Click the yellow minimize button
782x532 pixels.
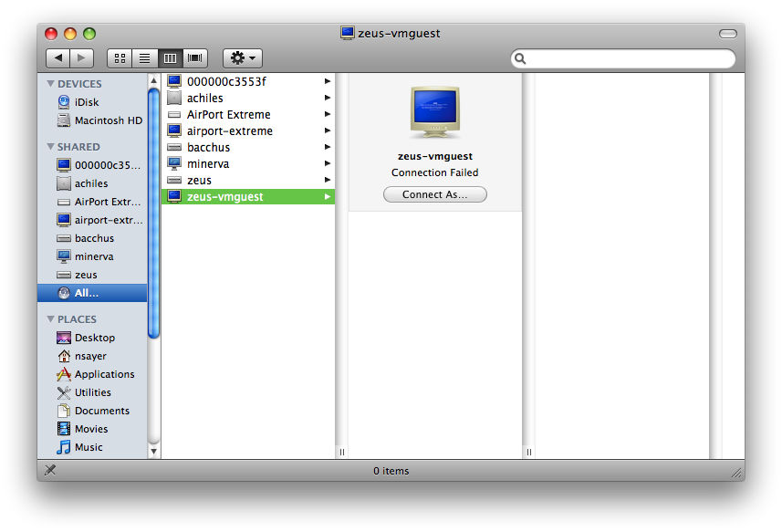(x=70, y=34)
